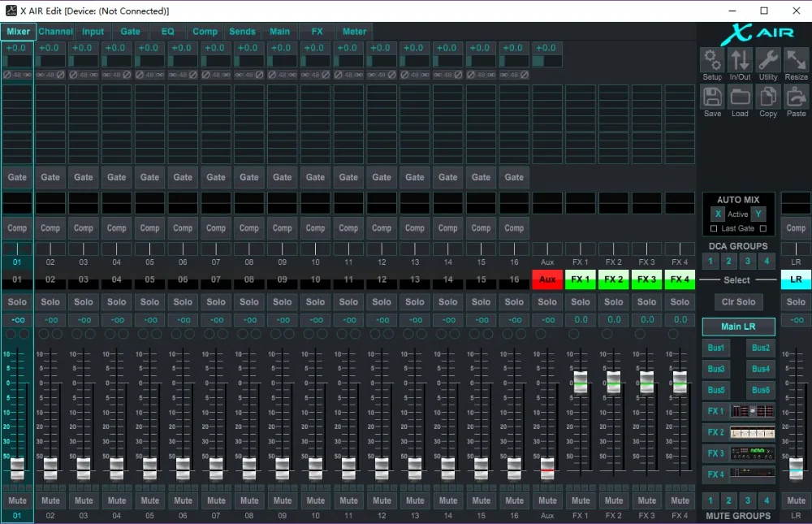812x524 pixels.
Task: Toggle stereo link icon on channel 05
Action: click(160, 75)
